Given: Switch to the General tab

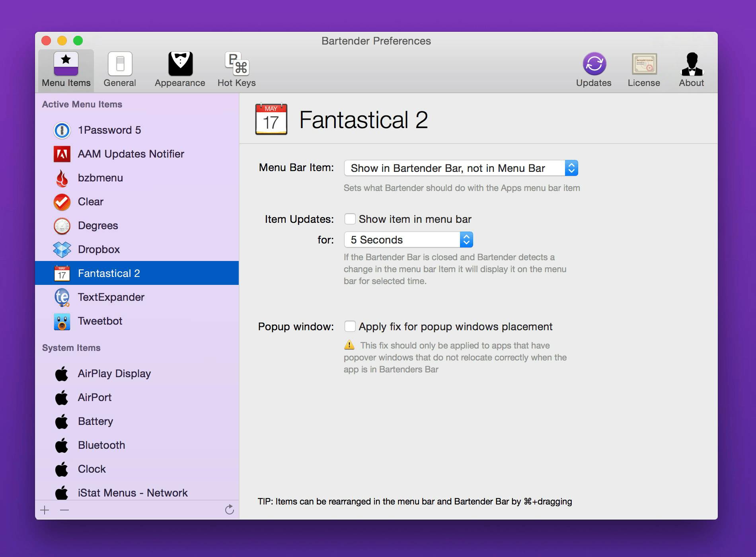Looking at the screenshot, I should pyautogui.click(x=120, y=69).
